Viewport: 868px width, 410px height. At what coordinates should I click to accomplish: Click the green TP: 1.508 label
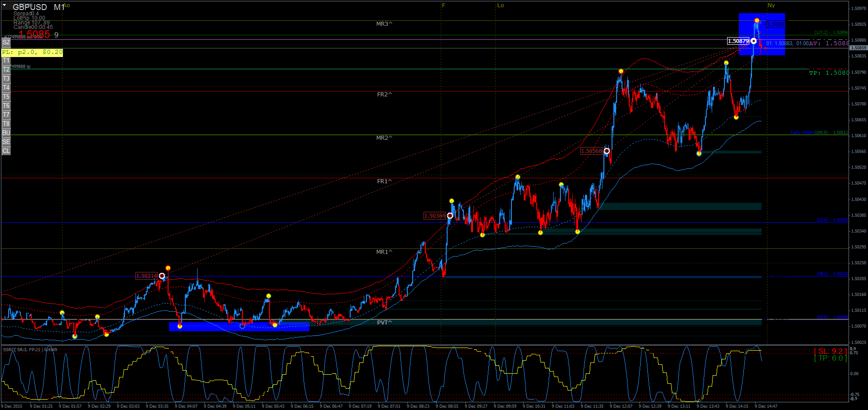[829, 73]
